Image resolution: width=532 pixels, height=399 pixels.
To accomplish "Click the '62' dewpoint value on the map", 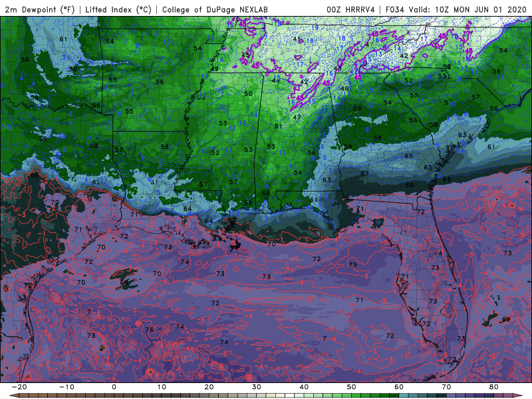I will pos(96,182).
